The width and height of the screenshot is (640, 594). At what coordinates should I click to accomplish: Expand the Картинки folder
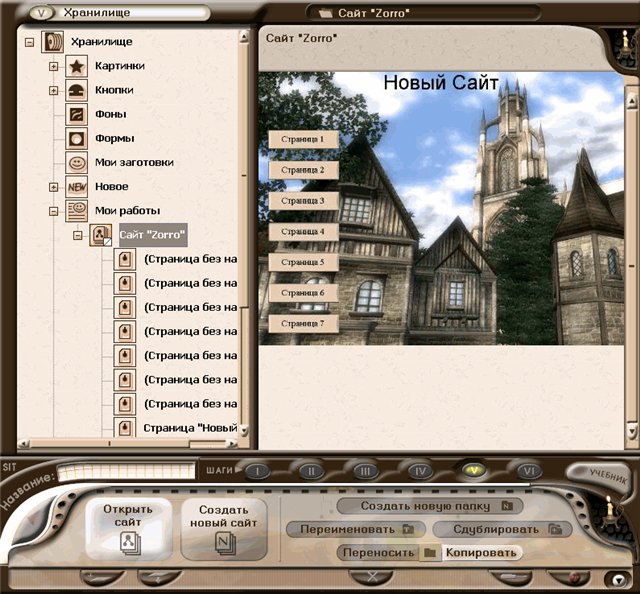pos(53,66)
